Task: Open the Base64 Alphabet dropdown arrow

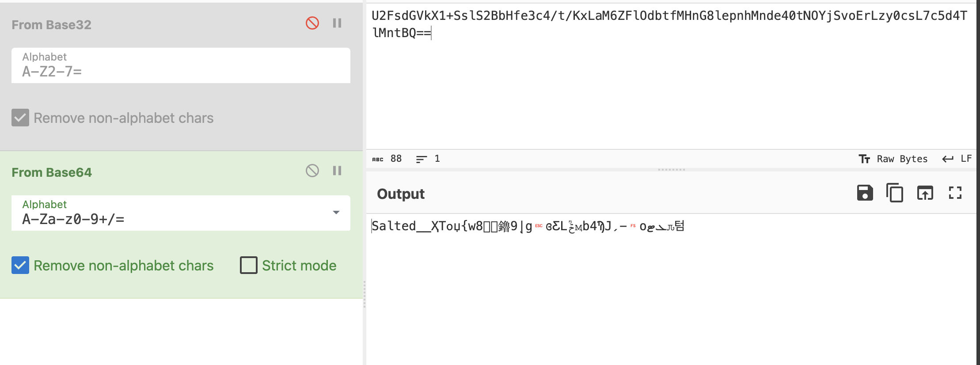Action: tap(336, 213)
